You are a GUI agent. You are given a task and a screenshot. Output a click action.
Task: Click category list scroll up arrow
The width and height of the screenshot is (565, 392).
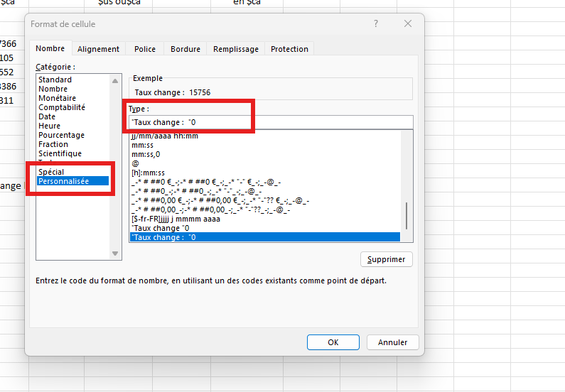point(116,80)
